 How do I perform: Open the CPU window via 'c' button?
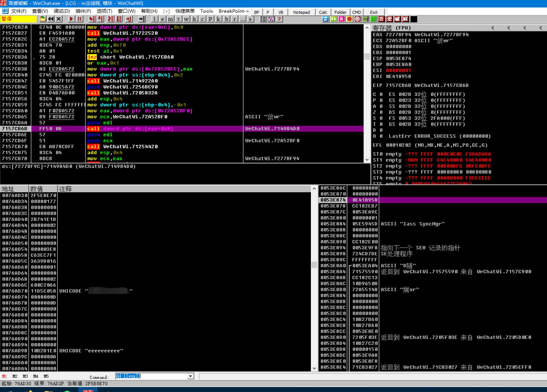pos(202,19)
